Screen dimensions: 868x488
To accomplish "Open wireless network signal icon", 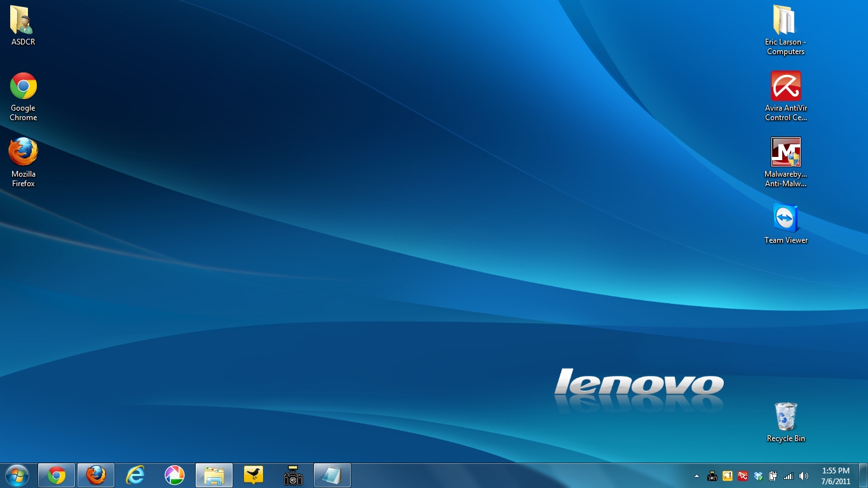I will [x=789, y=476].
